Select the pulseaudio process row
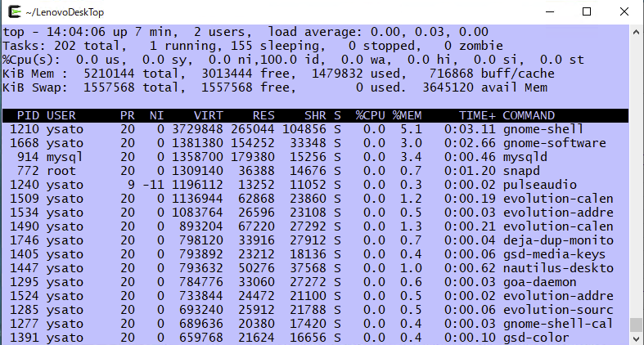This screenshot has height=345, width=644. click(541, 185)
